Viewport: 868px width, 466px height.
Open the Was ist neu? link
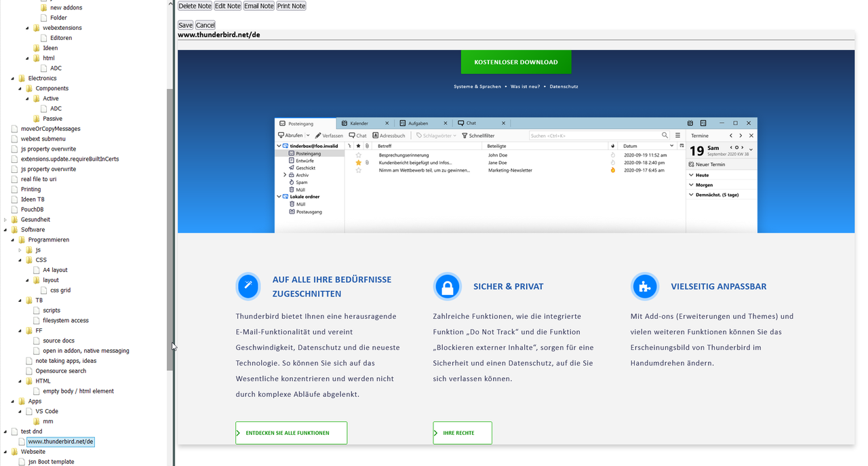click(526, 87)
